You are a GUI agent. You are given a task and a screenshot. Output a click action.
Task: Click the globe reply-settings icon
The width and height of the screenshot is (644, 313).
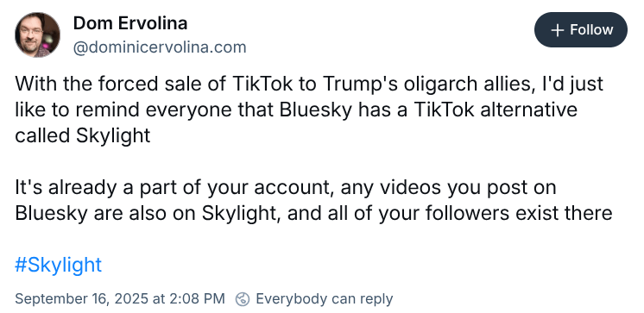pos(243,299)
